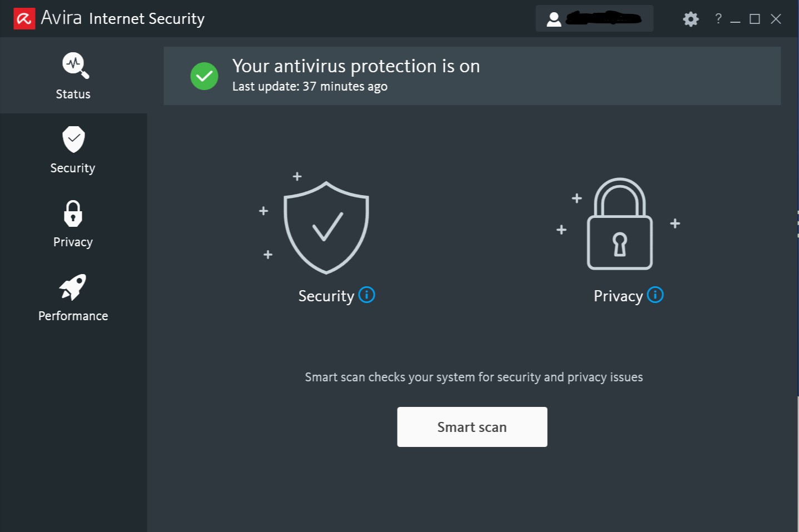Open settings with the gear icon
The height and width of the screenshot is (532, 799).
coord(691,19)
